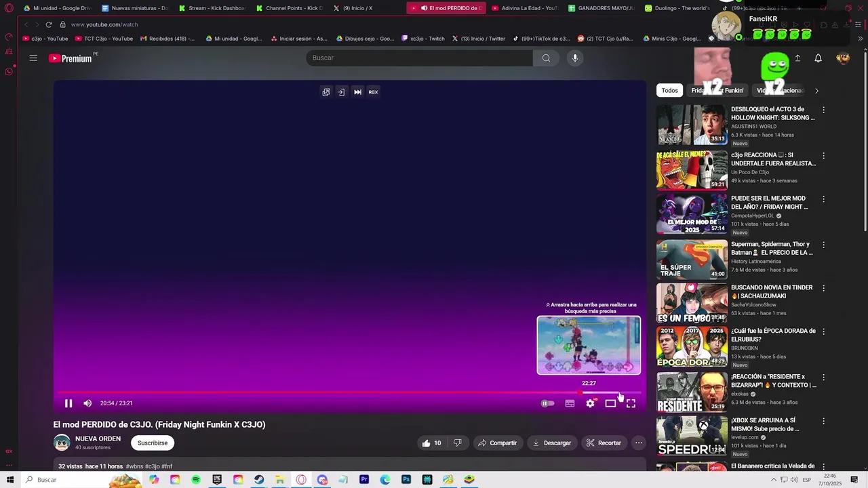Open options for c3jo REACCIONA video
The image size is (868, 488).
(824, 156)
